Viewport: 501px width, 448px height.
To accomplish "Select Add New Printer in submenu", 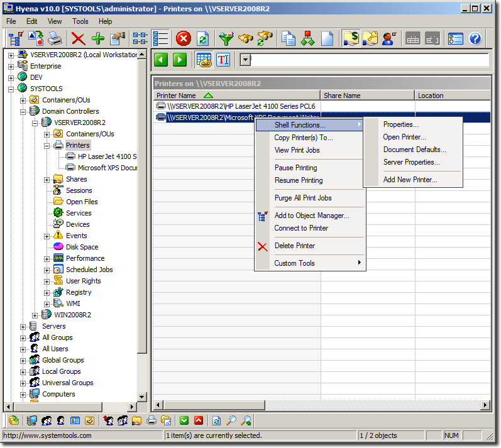I will coord(410,180).
